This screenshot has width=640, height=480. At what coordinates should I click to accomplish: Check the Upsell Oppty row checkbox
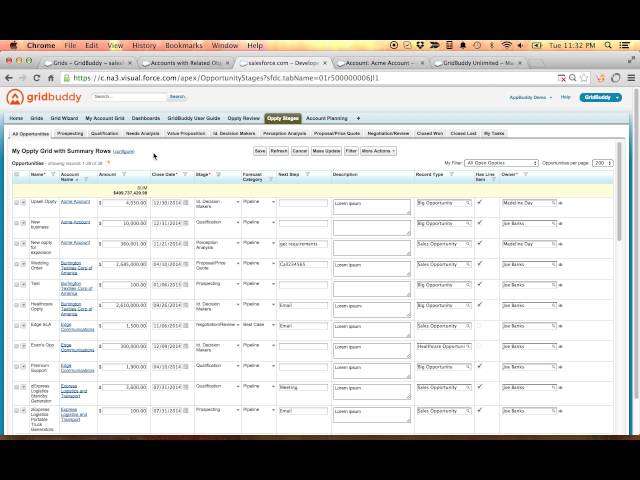17,202
